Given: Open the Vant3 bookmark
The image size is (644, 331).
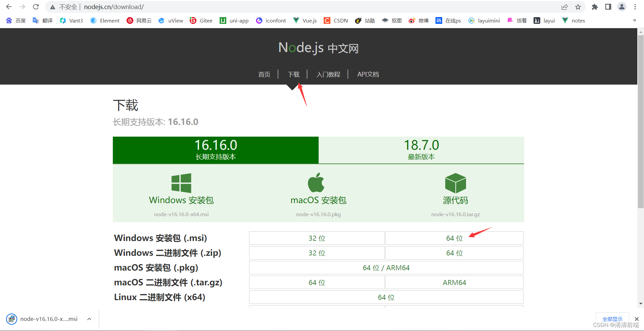Looking at the screenshot, I should click(x=71, y=20).
